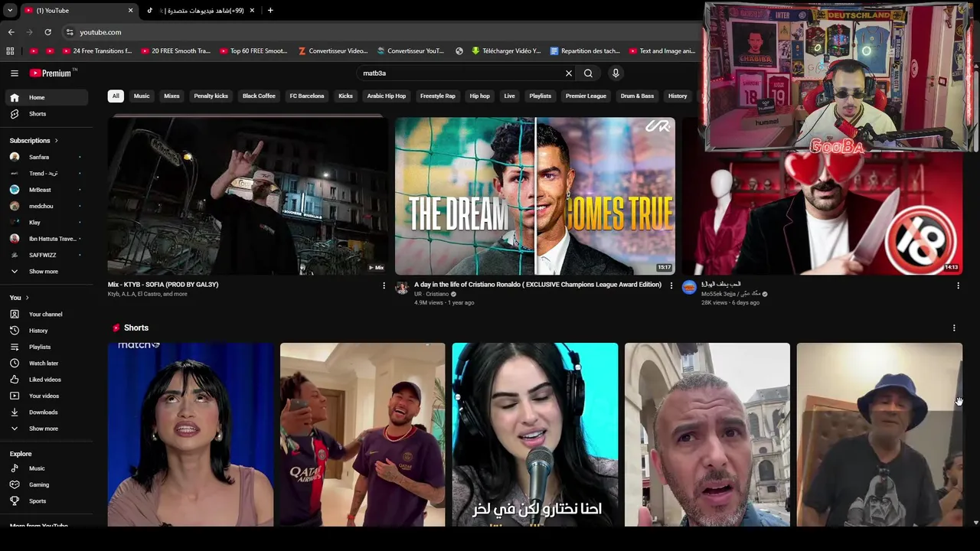Open MrBeast subscription channel
The height and width of the screenshot is (551, 980).
(46, 190)
